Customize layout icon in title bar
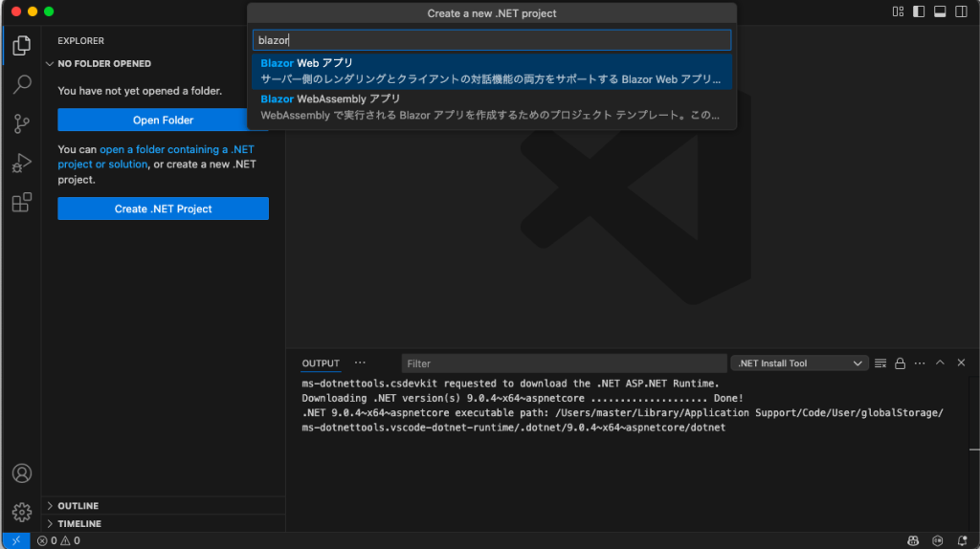 [898, 11]
